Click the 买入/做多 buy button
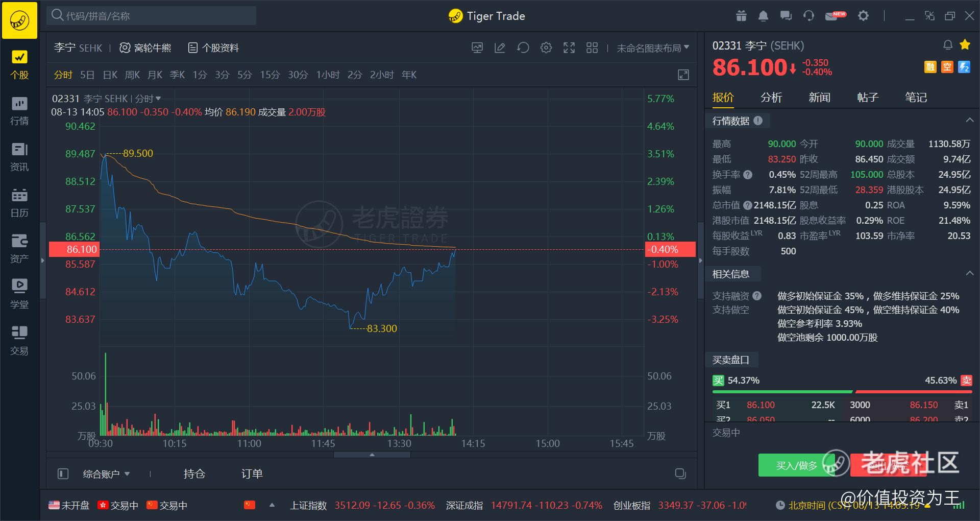980x521 pixels. 797,465
